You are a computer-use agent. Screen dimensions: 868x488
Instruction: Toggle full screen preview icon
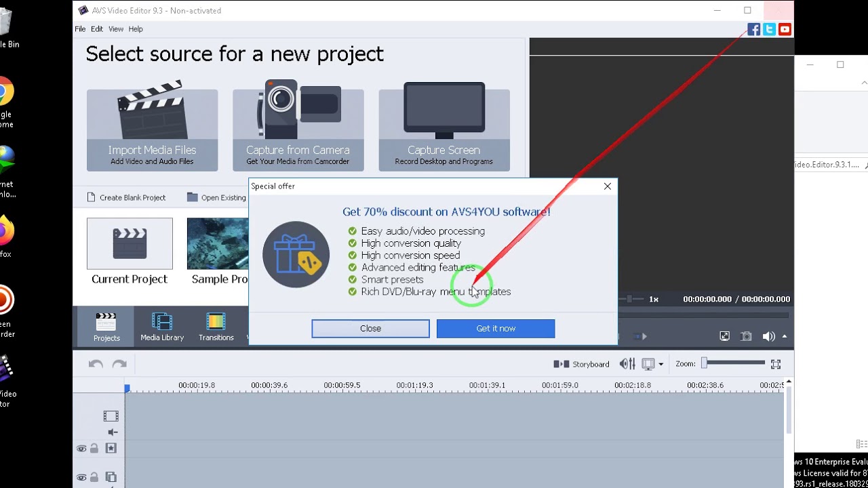pos(724,336)
